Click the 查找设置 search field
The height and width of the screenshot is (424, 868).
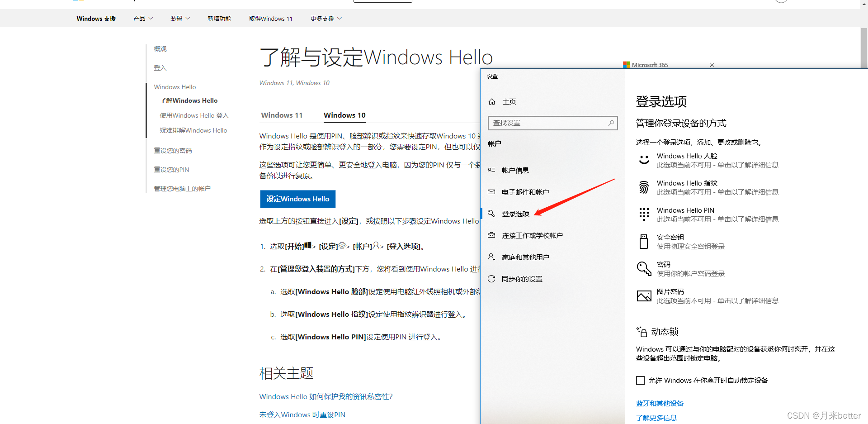tap(553, 123)
